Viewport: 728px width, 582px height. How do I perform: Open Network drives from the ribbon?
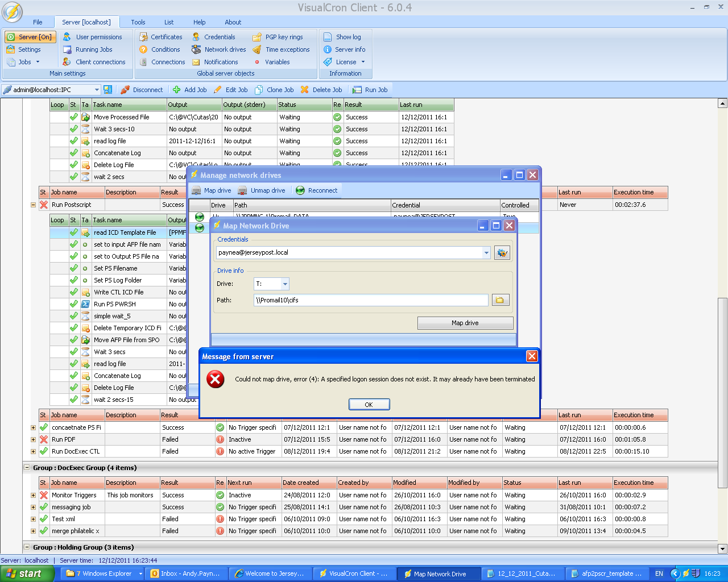point(219,49)
